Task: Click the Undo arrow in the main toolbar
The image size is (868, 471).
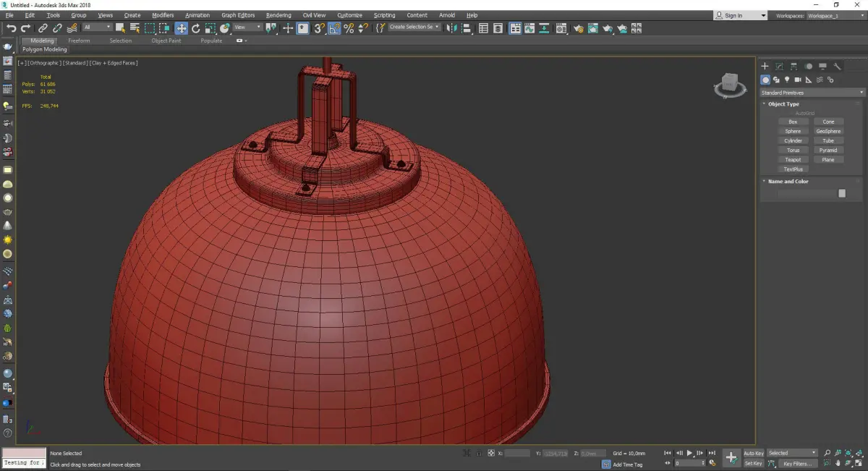Action: coord(11,28)
